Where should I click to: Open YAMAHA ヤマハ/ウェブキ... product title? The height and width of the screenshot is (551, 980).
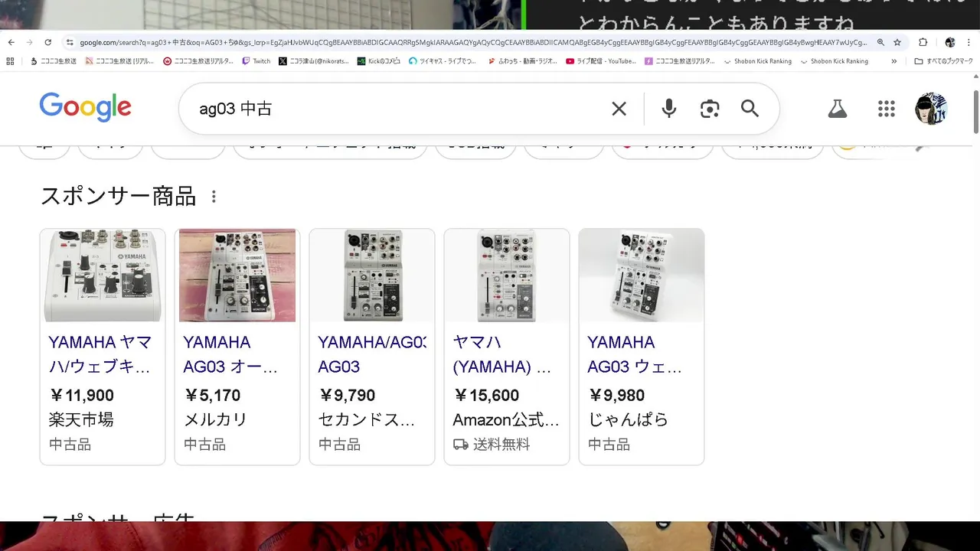[100, 354]
